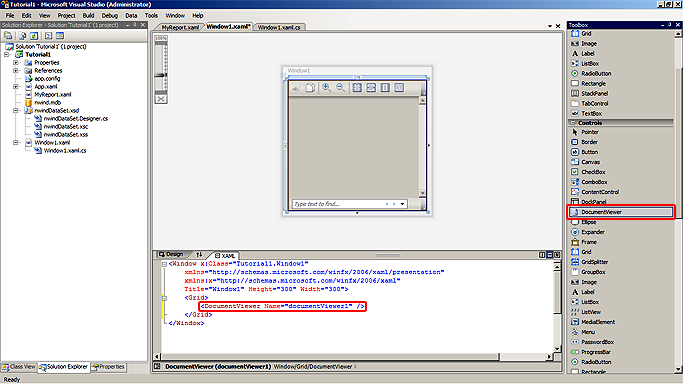Switch to Design view tab
This screenshot has height=384, width=683.
172,254
